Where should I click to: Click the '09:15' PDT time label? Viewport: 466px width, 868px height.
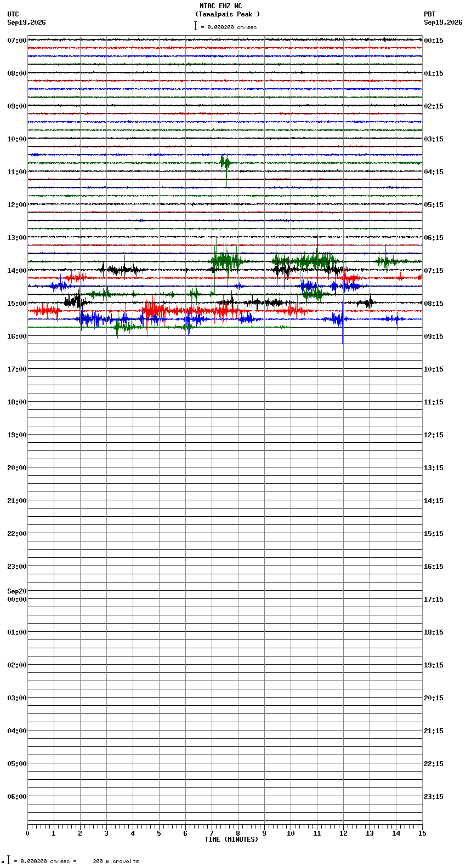click(x=434, y=336)
